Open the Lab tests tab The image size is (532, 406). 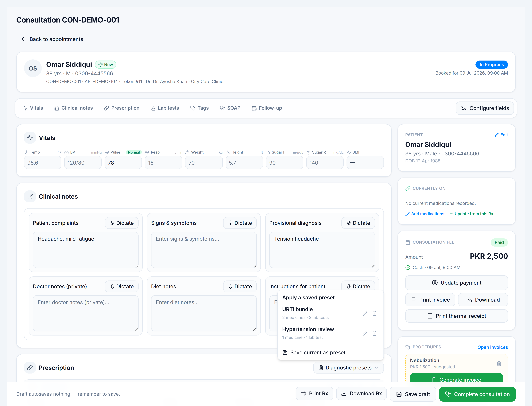pos(165,108)
